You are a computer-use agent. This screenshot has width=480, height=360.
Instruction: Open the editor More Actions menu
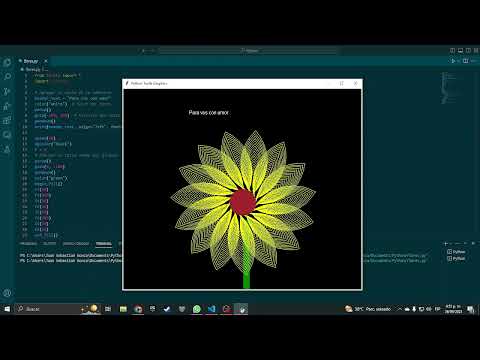tap(474, 61)
